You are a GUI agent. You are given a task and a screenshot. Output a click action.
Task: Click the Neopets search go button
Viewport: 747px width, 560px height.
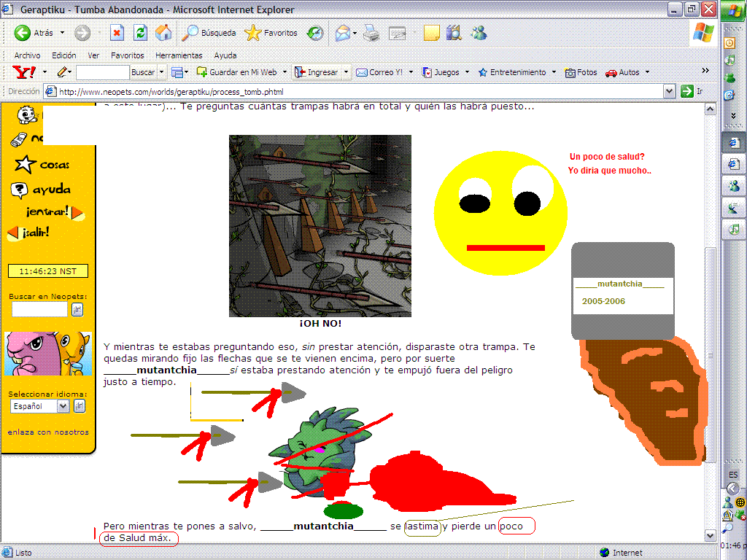77,310
